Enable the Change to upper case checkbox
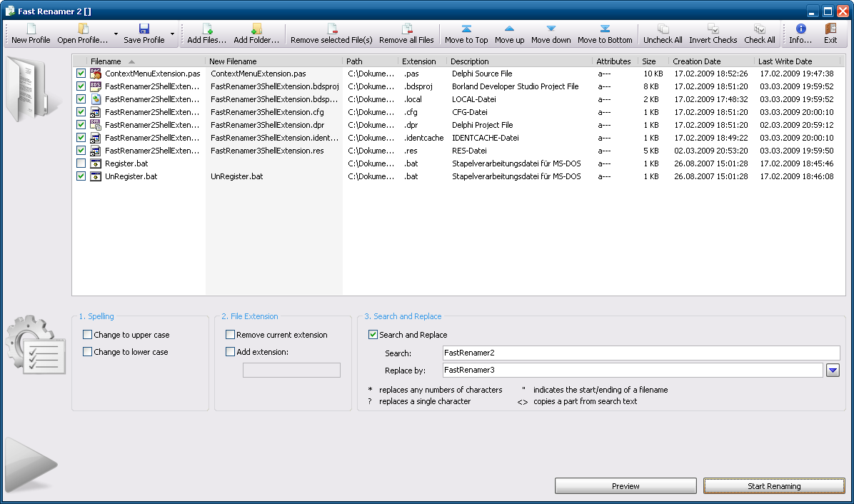 point(88,335)
